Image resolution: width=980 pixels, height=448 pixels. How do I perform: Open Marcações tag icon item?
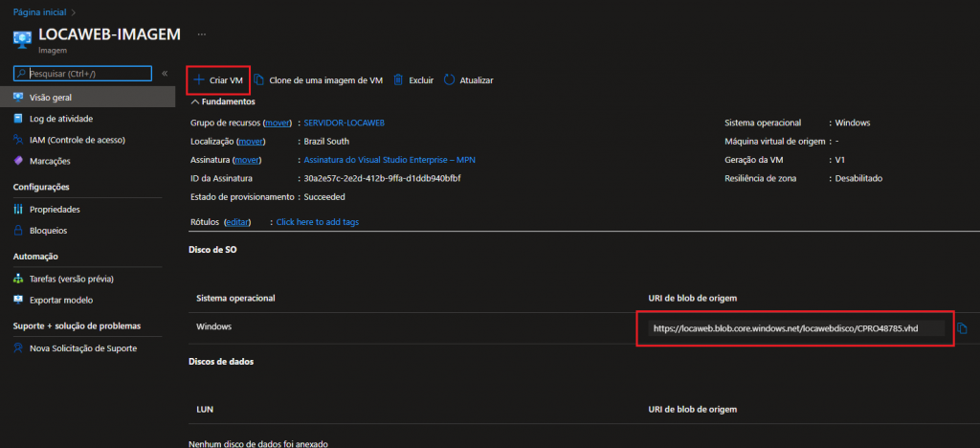[x=50, y=161]
